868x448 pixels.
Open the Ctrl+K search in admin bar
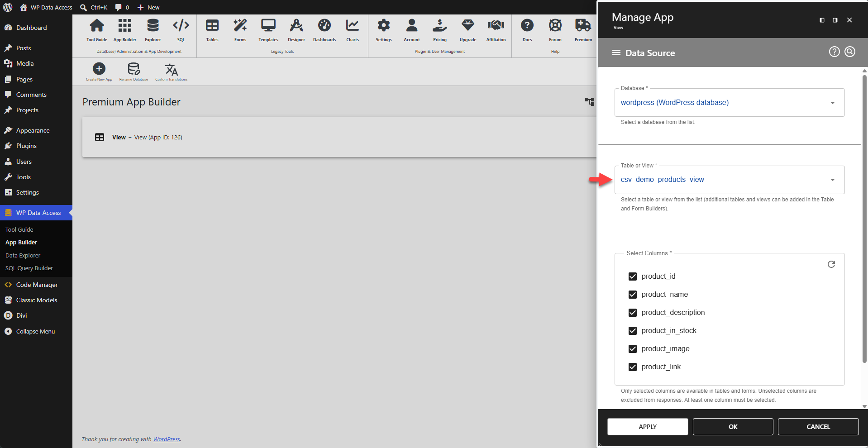94,7
